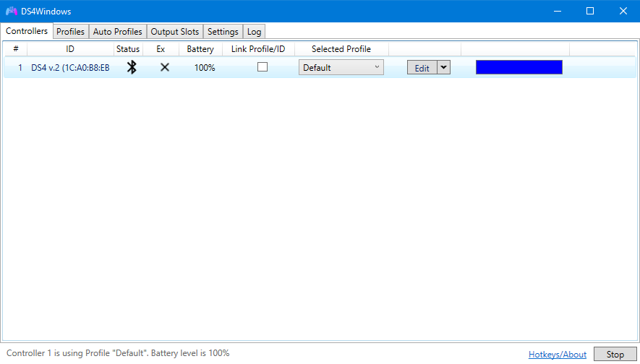Switch to the Profiles tab
This screenshot has width=640, height=364.
70,32
